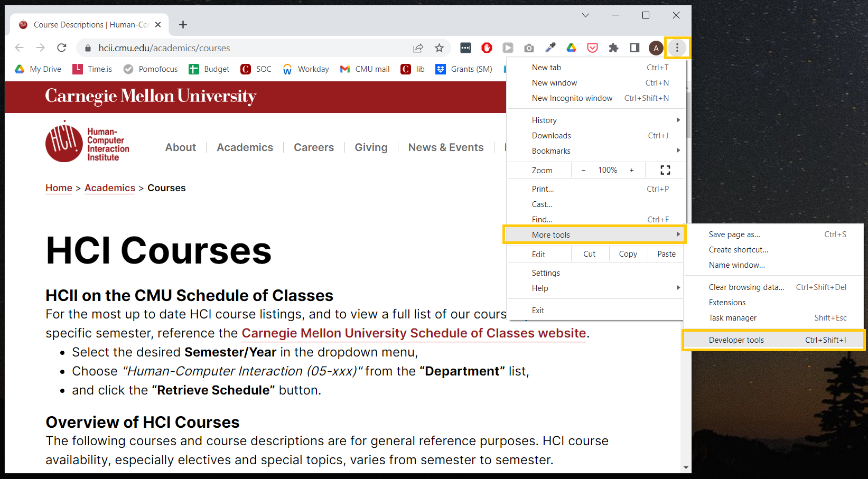Choose Save page as... in submenu

[774, 234]
